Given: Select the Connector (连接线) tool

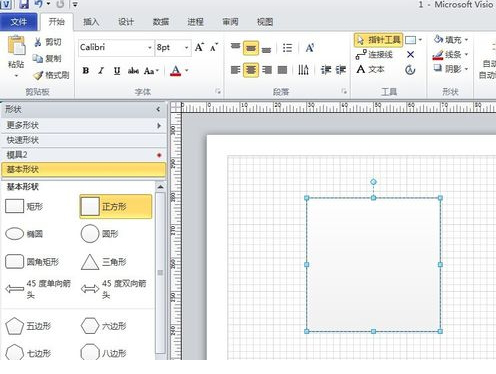Looking at the screenshot, I should pyautogui.click(x=374, y=55).
